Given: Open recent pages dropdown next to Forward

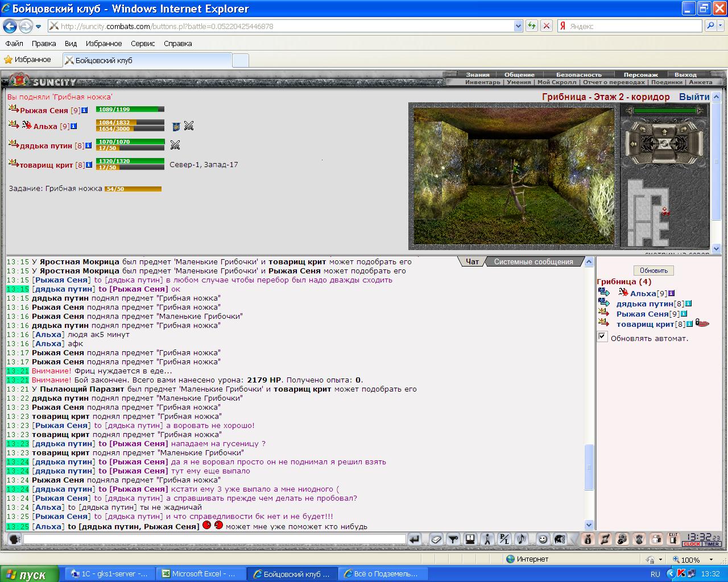Looking at the screenshot, I should (x=39, y=26).
